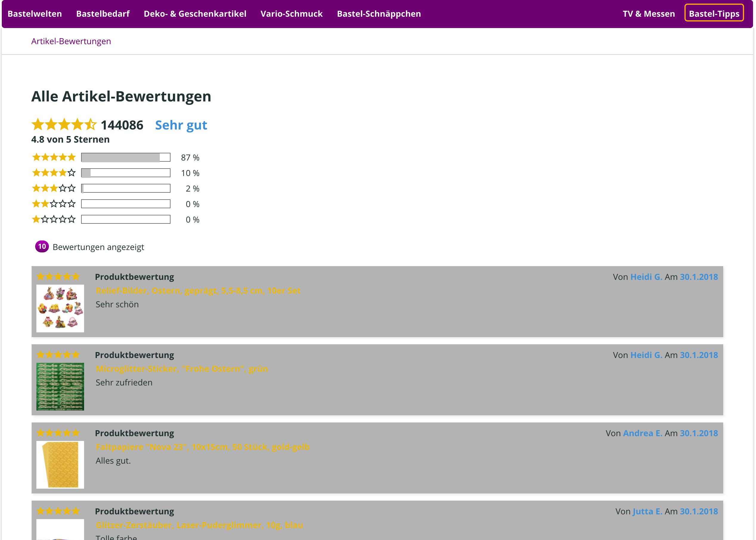Open Deko- & Geschenkartikel menu
The width and height of the screenshot is (756, 540).
[195, 14]
